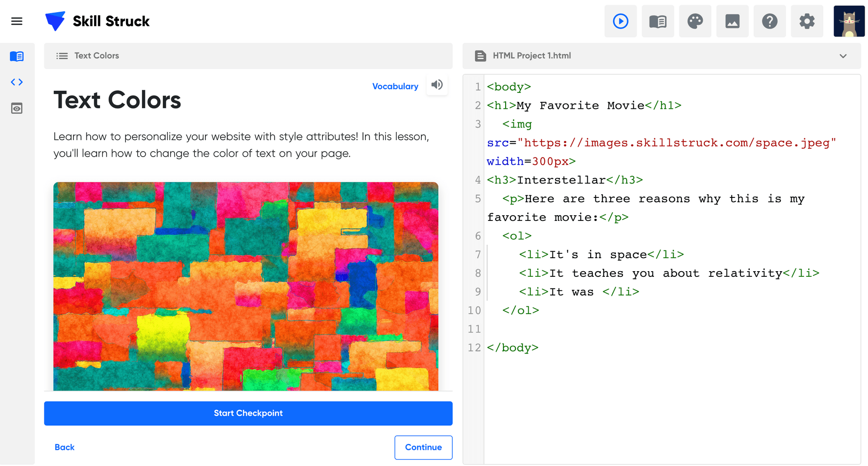868x466 pixels.
Task: Click the cat profile avatar
Action: [x=849, y=21]
